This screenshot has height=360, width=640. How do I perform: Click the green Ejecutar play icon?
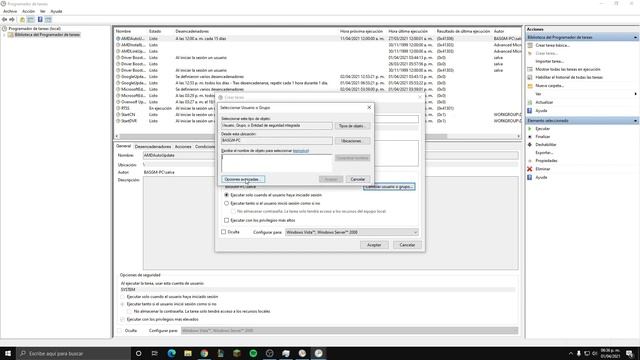tap(530, 129)
